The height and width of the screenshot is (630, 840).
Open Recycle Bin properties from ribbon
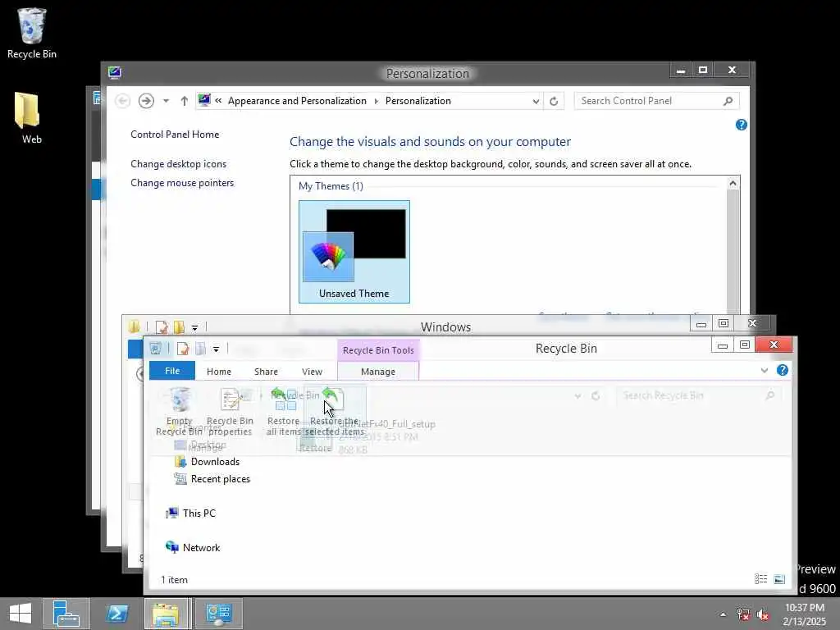tap(230, 412)
